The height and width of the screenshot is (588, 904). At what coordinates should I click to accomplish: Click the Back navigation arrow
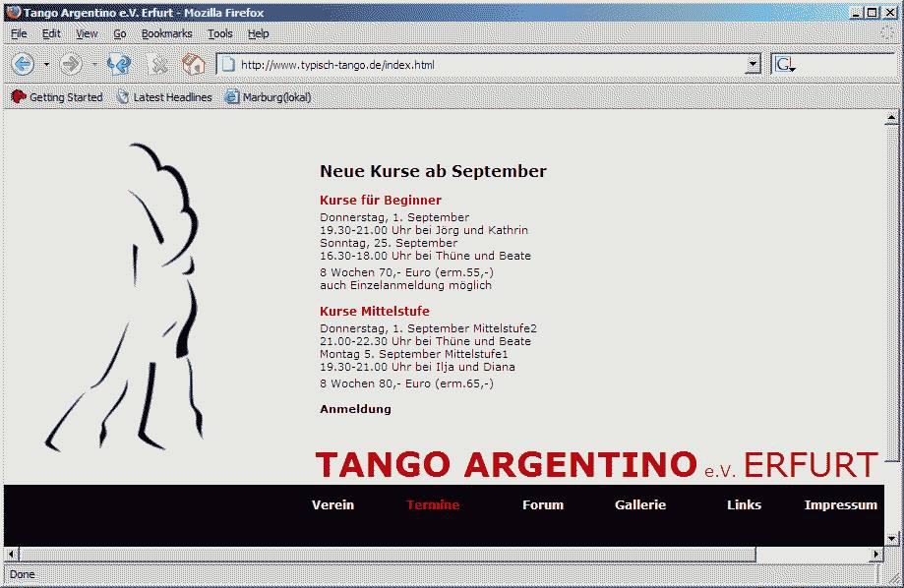(x=23, y=65)
